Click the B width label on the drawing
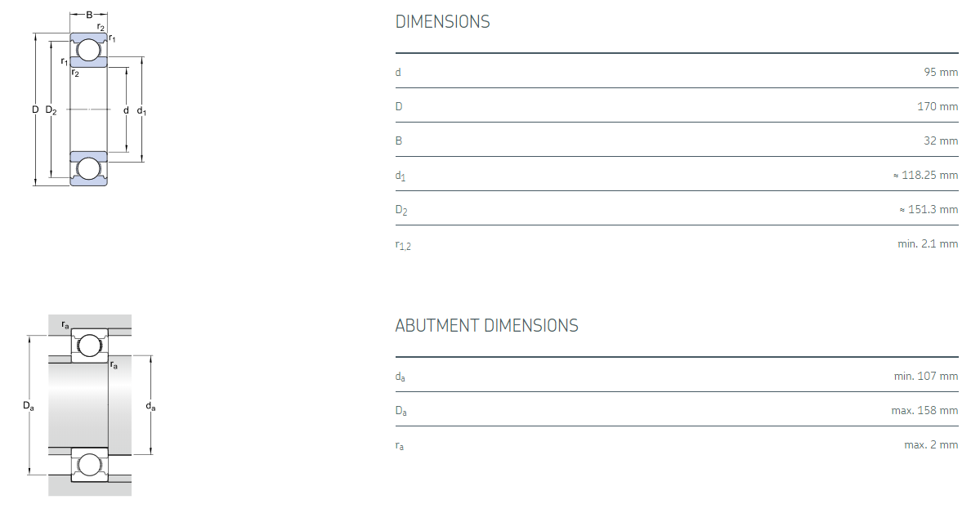Screen dimensions: 980x522 point(89,15)
